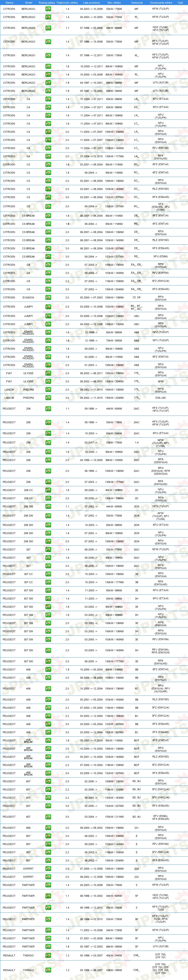Click fuel icon in Xsara Picasso 1.8 row
The height and width of the screenshot is (980, 188).
tap(48, 357)
